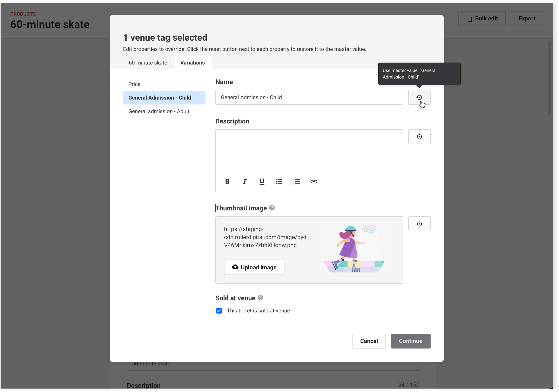The height and width of the screenshot is (392, 559).
Task: Switch to the 60-minute skate tab
Action: pyautogui.click(x=148, y=63)
